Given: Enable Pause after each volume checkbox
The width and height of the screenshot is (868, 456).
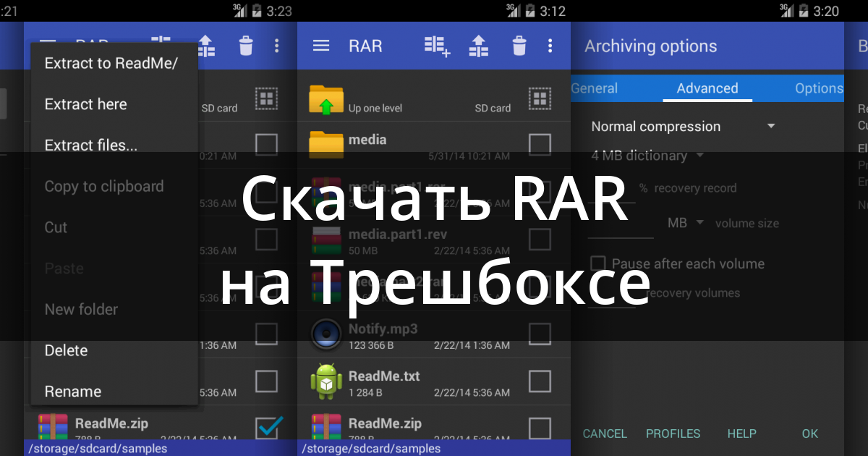Looking at the screenshot, I should tap(597, 263).
